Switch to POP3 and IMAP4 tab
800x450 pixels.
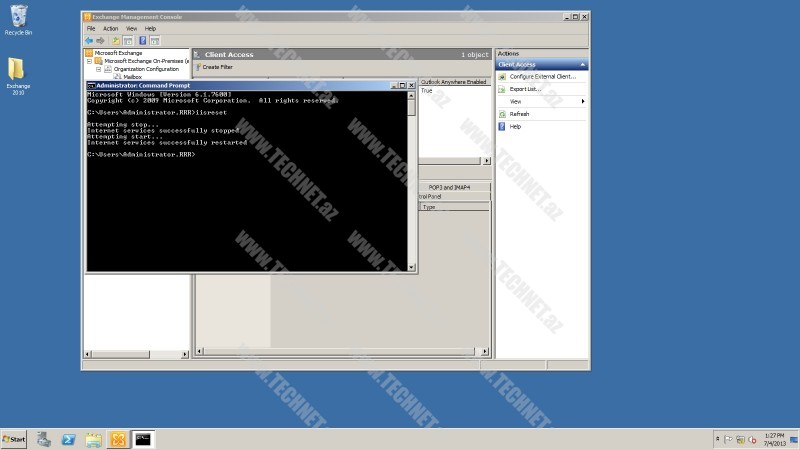click(449, 187)
